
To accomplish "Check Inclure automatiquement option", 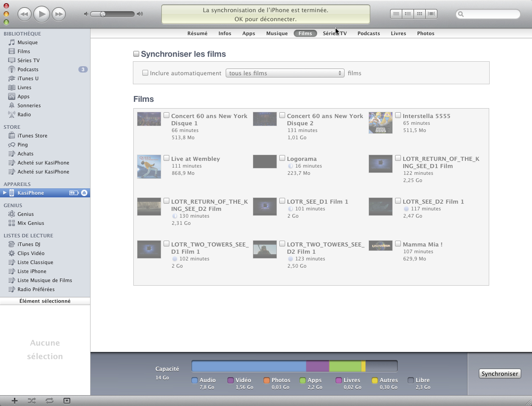I will click(x=145, y=73).
